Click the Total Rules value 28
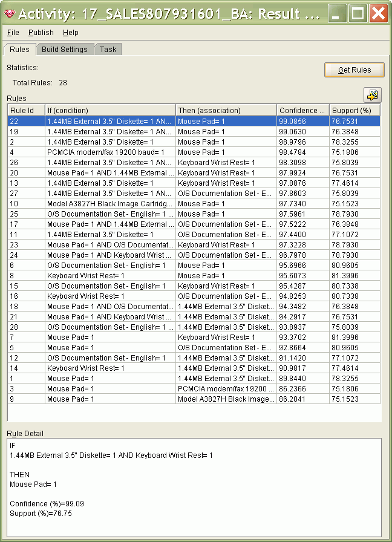 coord(63,83)
